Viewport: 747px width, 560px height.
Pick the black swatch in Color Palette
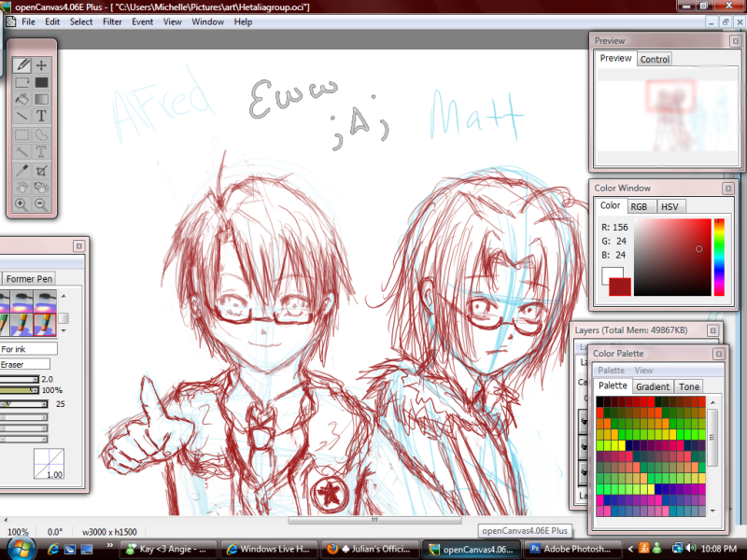tap(599, 401)
